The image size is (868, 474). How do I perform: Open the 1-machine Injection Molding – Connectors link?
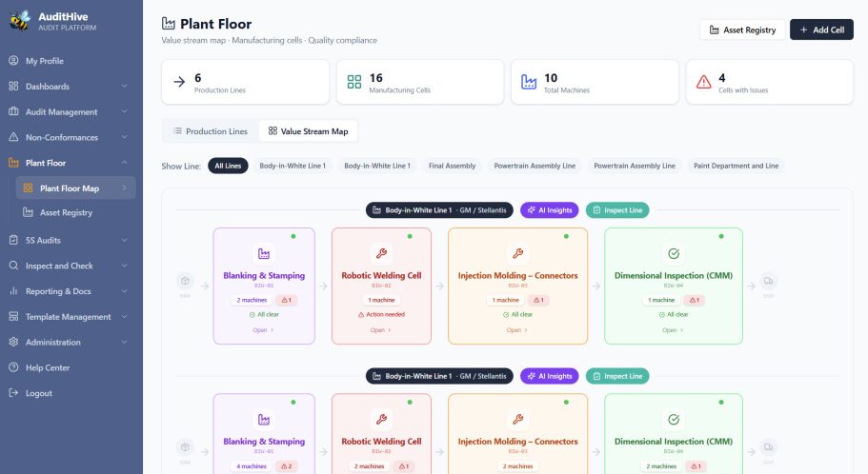click(x=516, y=330)
